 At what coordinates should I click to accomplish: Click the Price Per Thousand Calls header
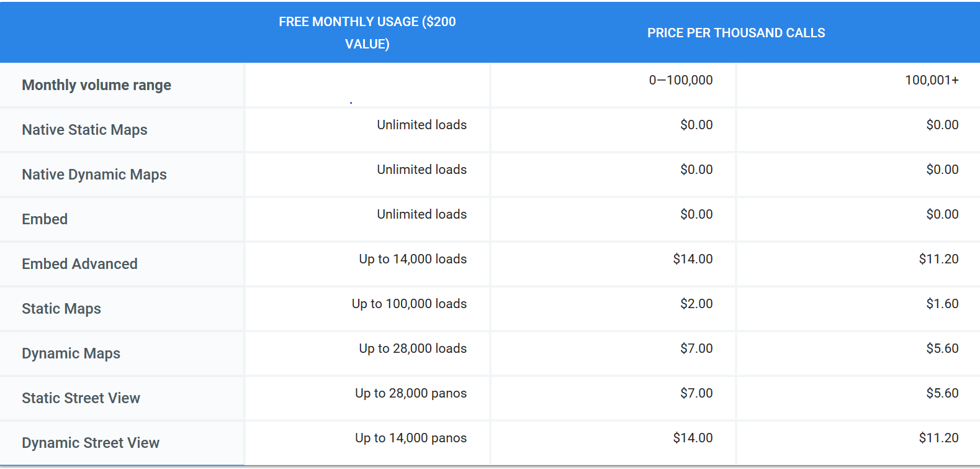click(736, 33)
